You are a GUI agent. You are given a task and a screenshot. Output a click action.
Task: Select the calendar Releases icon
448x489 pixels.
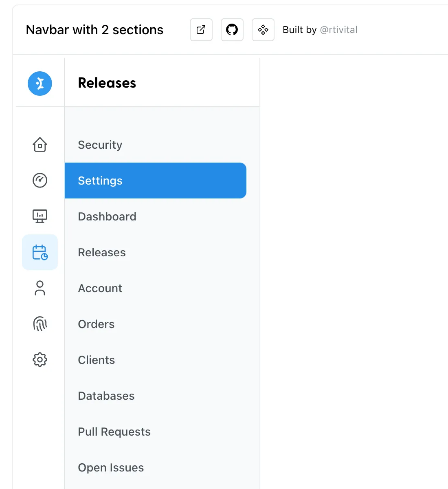[x=40, y=252]
